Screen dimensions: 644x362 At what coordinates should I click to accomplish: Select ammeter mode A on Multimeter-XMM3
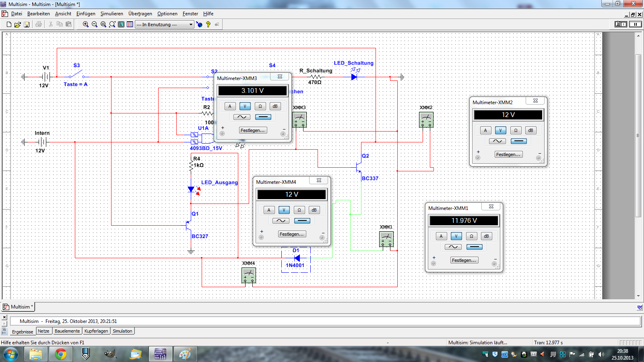tap(230, 106)
